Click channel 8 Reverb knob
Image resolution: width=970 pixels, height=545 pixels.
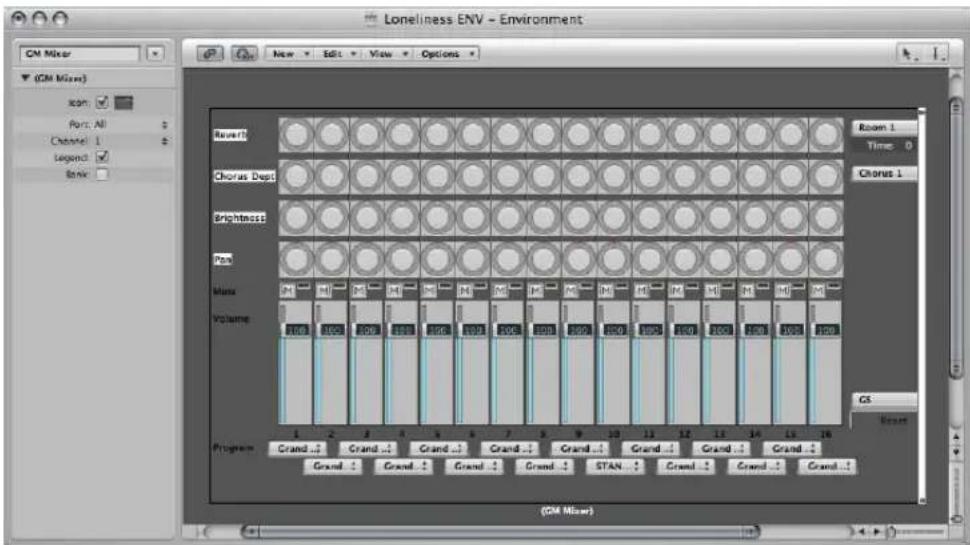point(543,135)
